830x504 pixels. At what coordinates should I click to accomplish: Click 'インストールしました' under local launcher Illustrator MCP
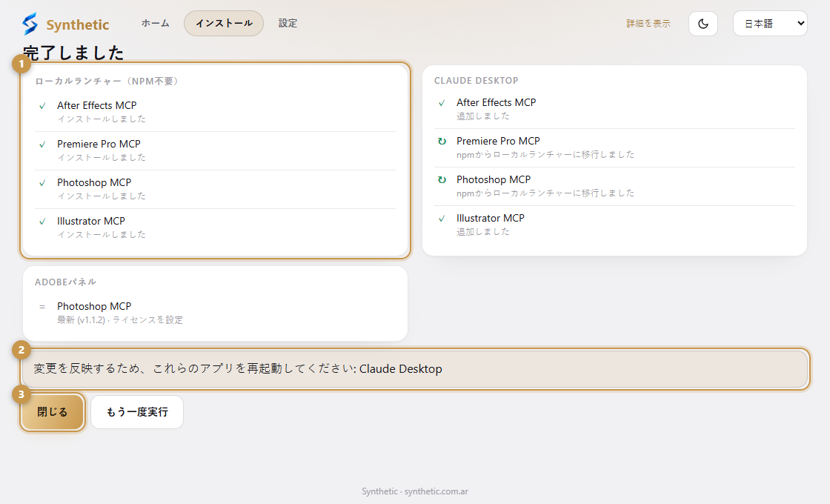[102, 234]
